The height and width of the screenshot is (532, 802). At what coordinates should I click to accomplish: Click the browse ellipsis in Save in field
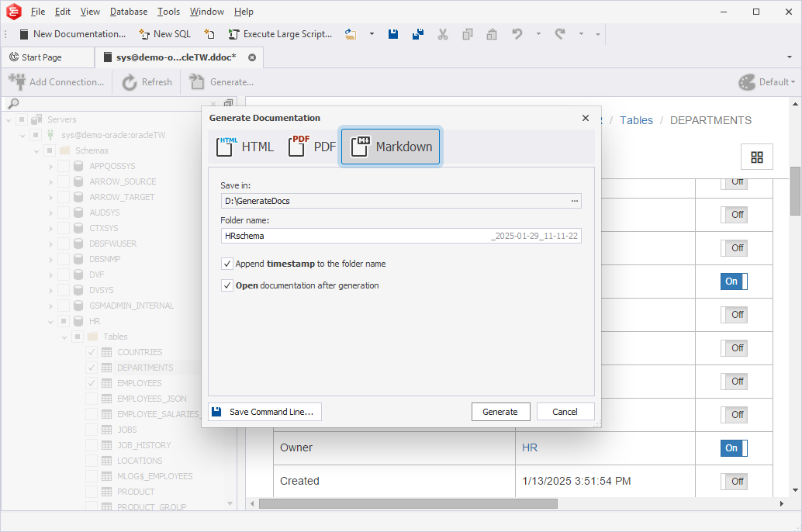point(575,201)
